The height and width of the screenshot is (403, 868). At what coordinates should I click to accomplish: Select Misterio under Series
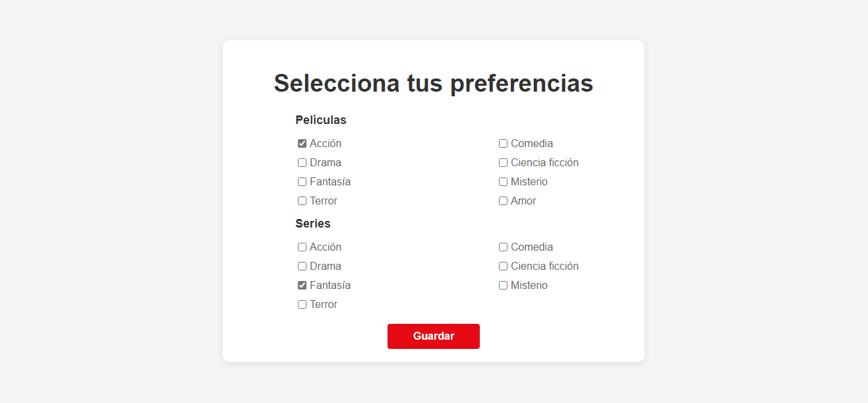pos(503,285)
